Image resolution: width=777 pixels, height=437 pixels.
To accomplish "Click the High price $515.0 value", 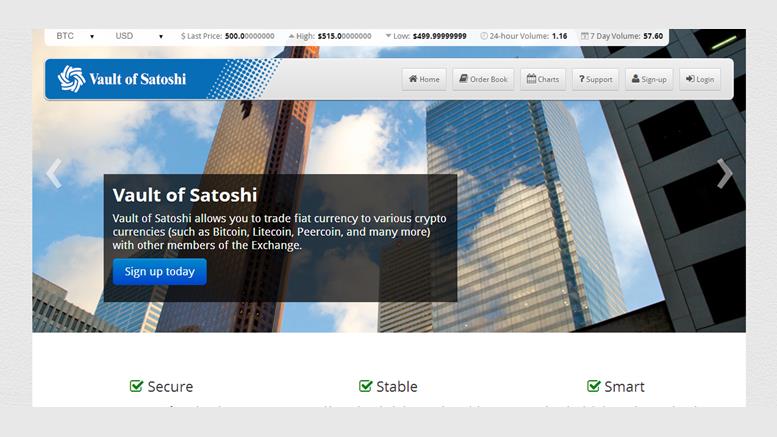I will 344,36.
